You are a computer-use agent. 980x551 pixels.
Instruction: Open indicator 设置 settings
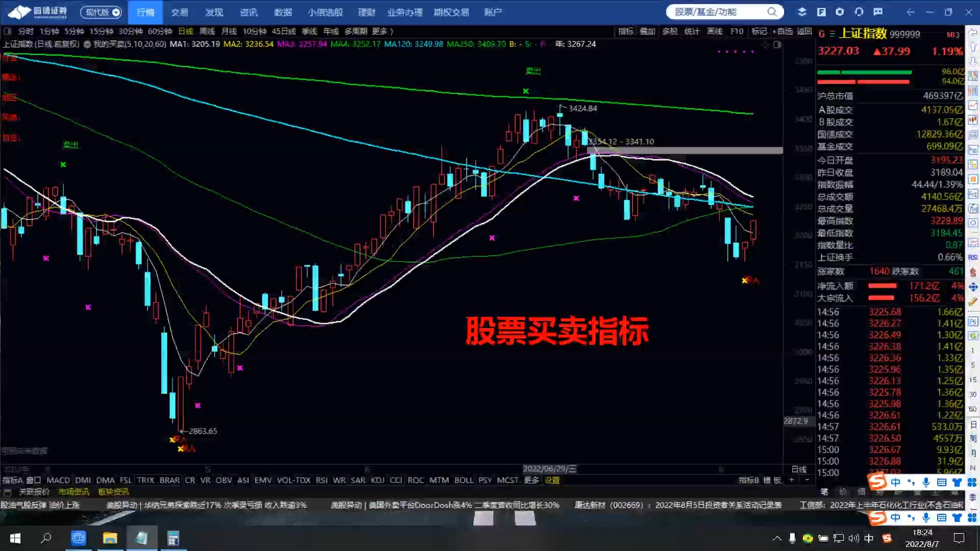click(x=552, y=480)
